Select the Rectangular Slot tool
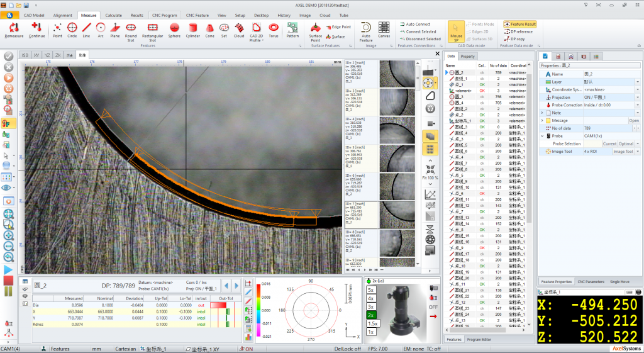644x353 pixels. pos(152,33)
